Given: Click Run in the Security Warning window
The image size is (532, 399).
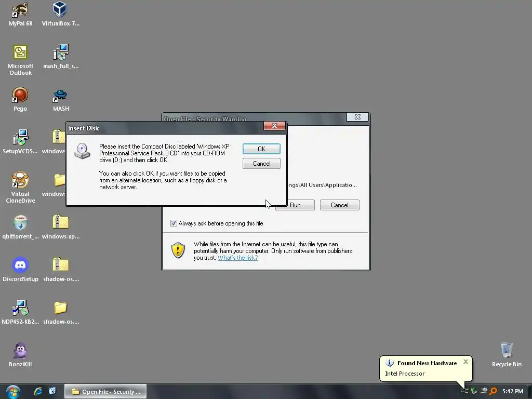Looking at the screenshot, I should tap(295, 205).
